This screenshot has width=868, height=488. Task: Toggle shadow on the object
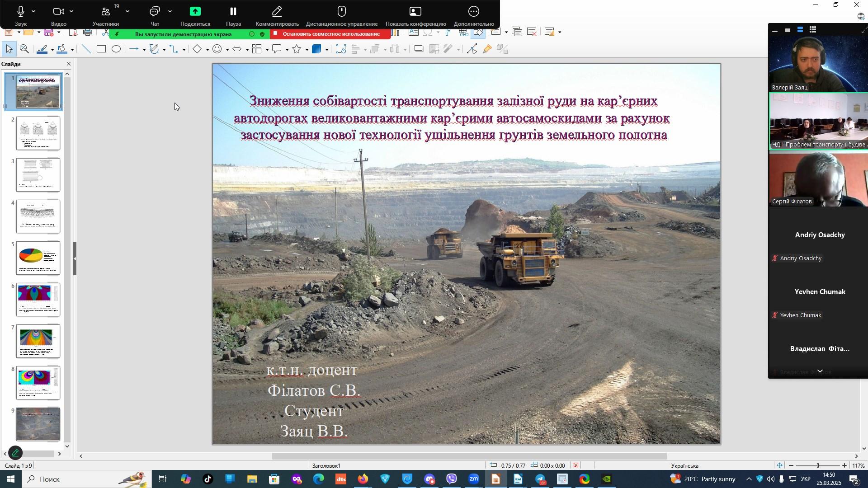(x=419, y=49)
